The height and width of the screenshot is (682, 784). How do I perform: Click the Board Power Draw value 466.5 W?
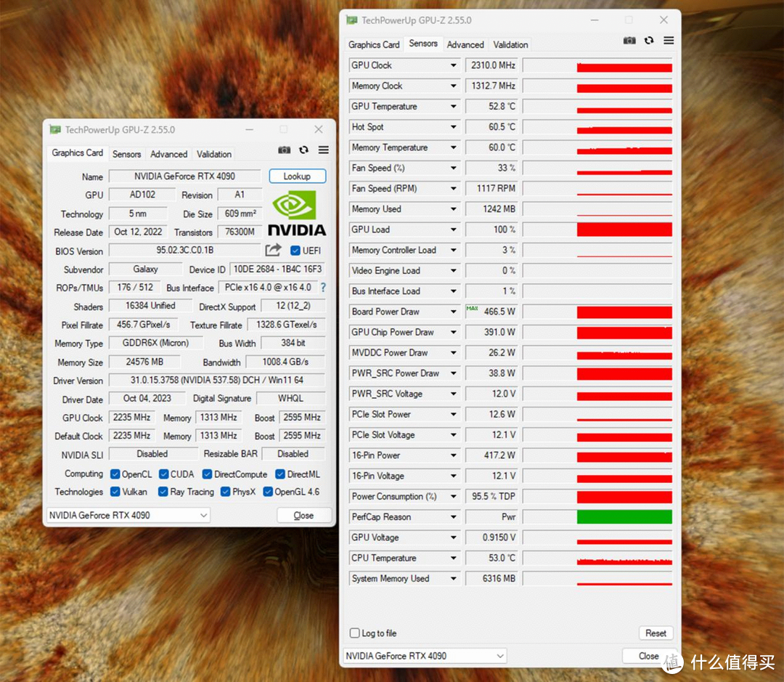pos(492,312)
